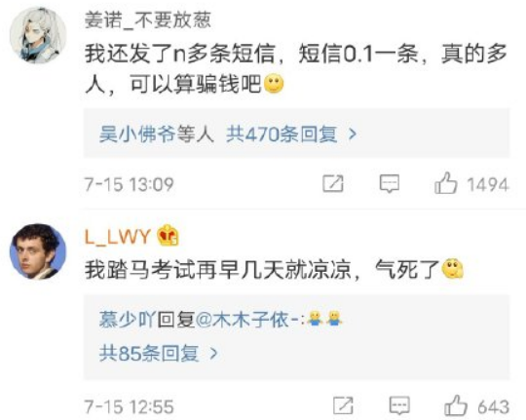Open 慕少吖's profile link
Screen dimensions: 526x420
pos(127,319)
